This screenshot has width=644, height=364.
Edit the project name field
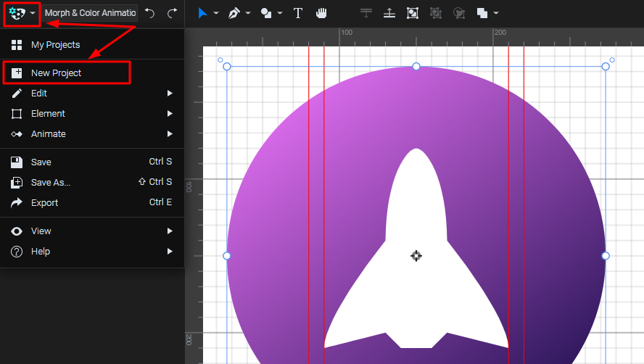[x=90, y=13]
